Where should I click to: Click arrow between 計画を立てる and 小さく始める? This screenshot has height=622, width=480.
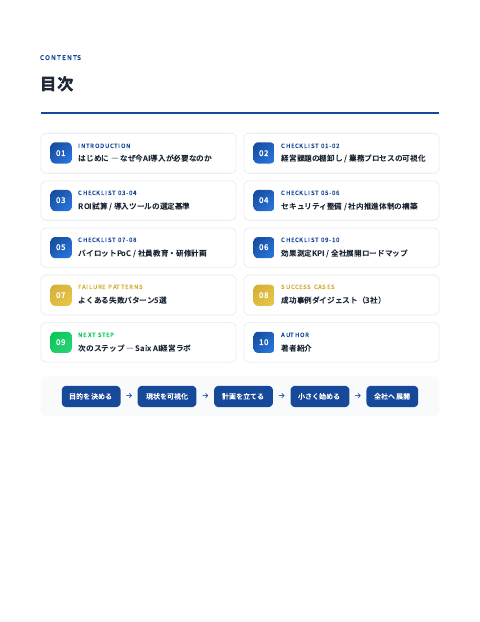click(282, 396)
